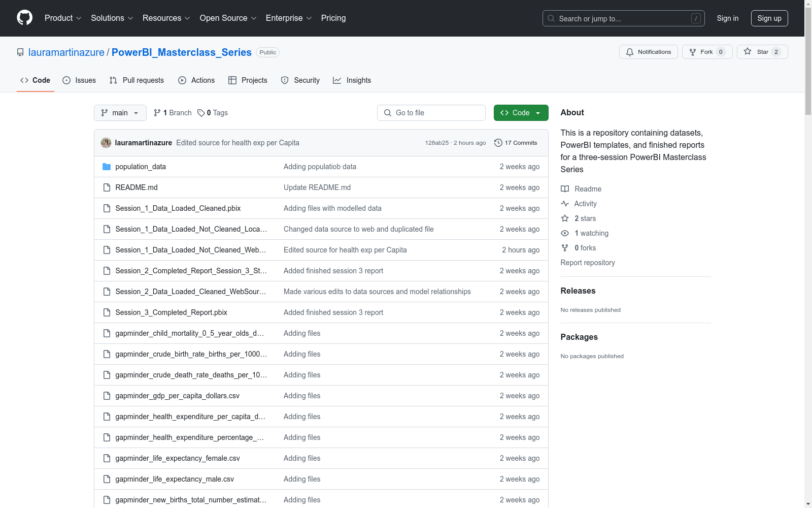The height and width of the screenshot is (508, 812).
Task: Open the PowerBI_Masterclass_Series repository link
Action: point(182,52)
